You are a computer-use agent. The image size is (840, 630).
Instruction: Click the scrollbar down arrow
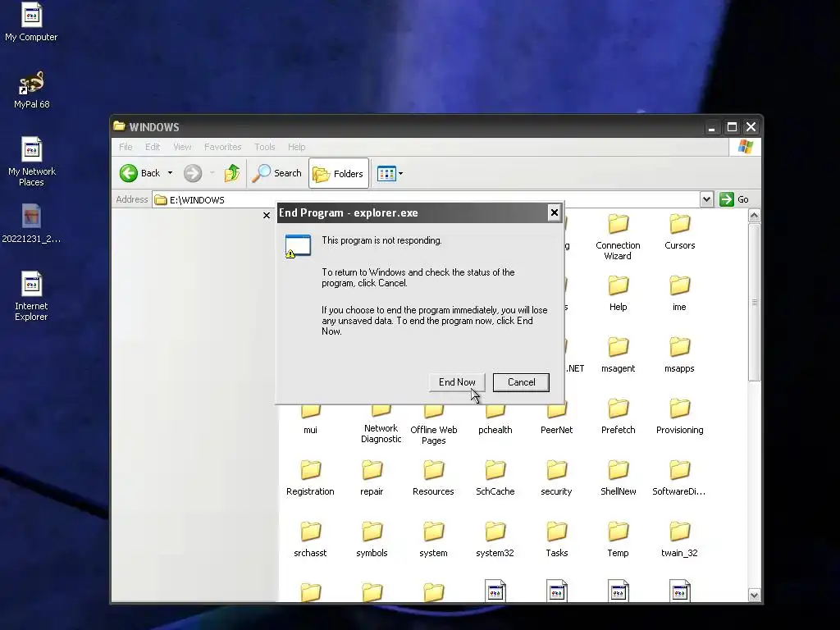tap(755, 596)
